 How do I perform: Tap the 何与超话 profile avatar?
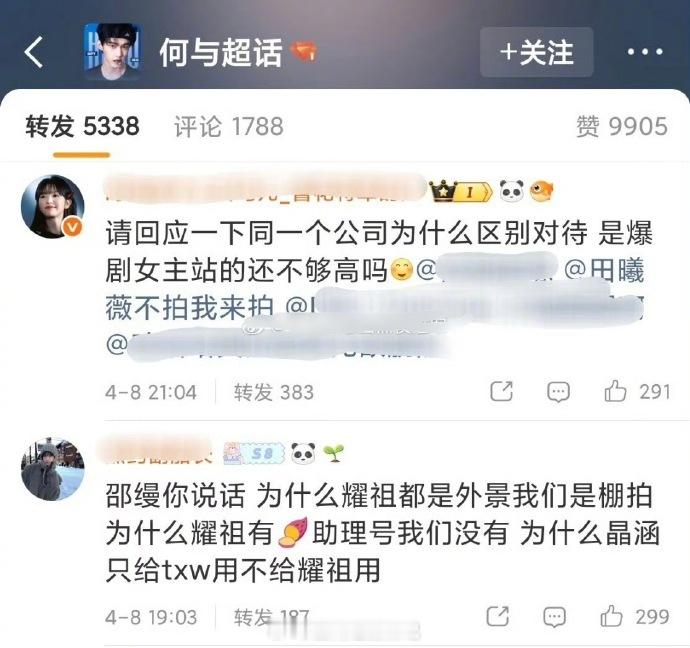[112, 51]
